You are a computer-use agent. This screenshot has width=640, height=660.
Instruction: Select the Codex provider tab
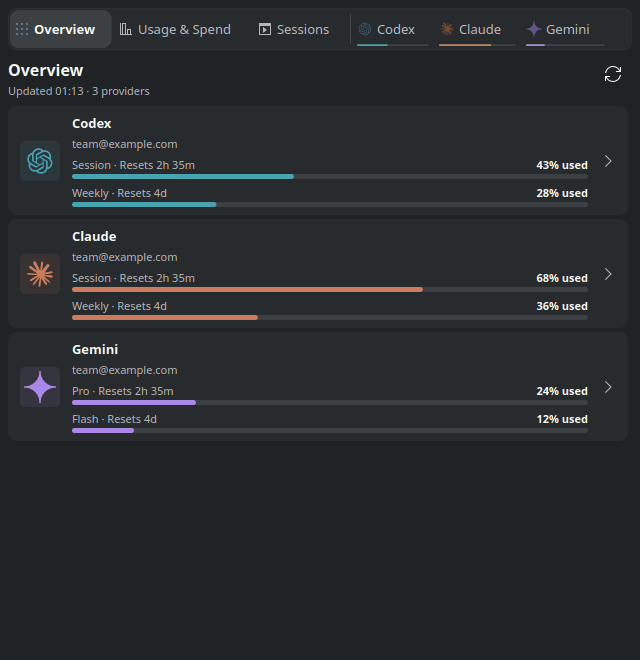[x=392, y=29]
